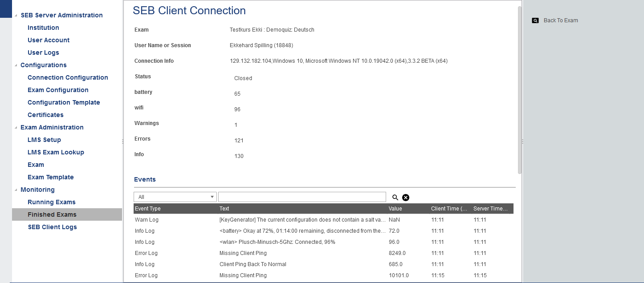Open LMS Exam Lookup
The image size is (644, 283).
(56, 152)
